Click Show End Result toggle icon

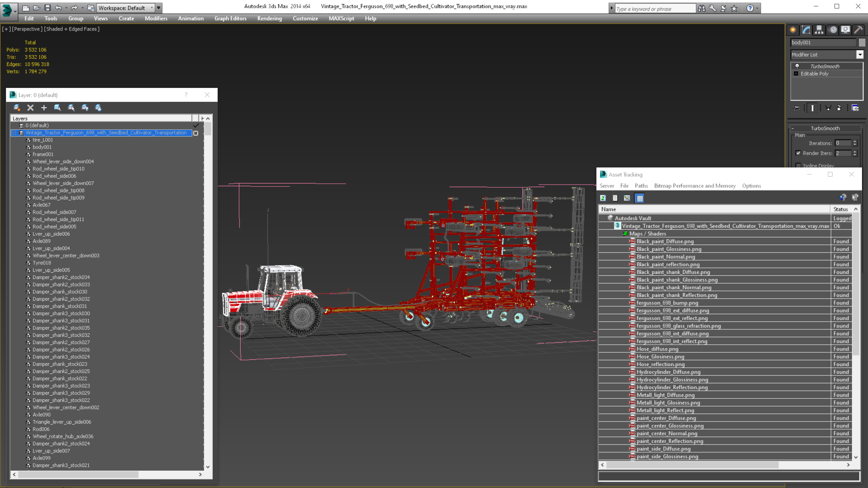(x=813, y=108)
